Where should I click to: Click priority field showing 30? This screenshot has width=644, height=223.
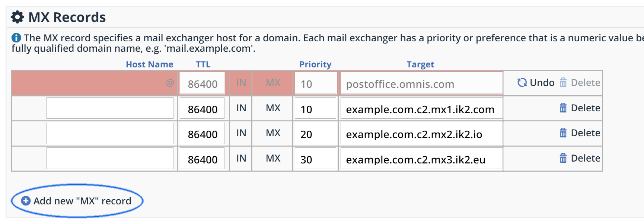click(x=315, y=159)
